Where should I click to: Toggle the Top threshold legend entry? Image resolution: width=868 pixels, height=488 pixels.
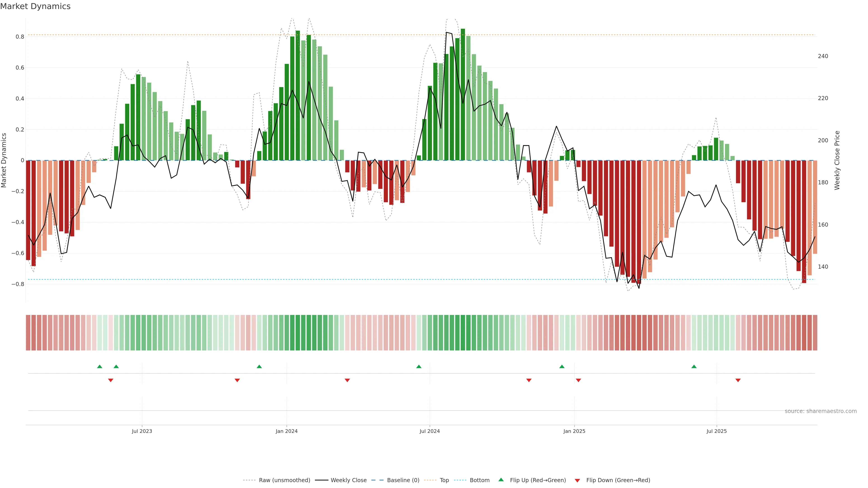coord(444,480)
